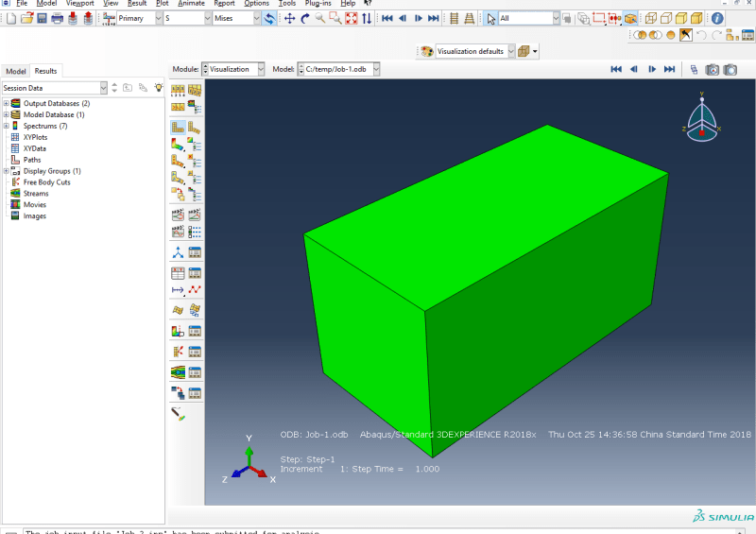This screenshot has width=756, height=534.
Task: Open the File menu
Action: pyautogui.click(x=22, y=4)
